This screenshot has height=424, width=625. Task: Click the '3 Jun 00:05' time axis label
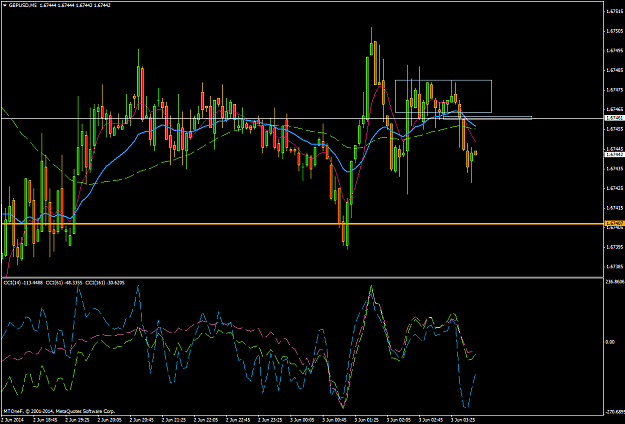pos(301,420)
